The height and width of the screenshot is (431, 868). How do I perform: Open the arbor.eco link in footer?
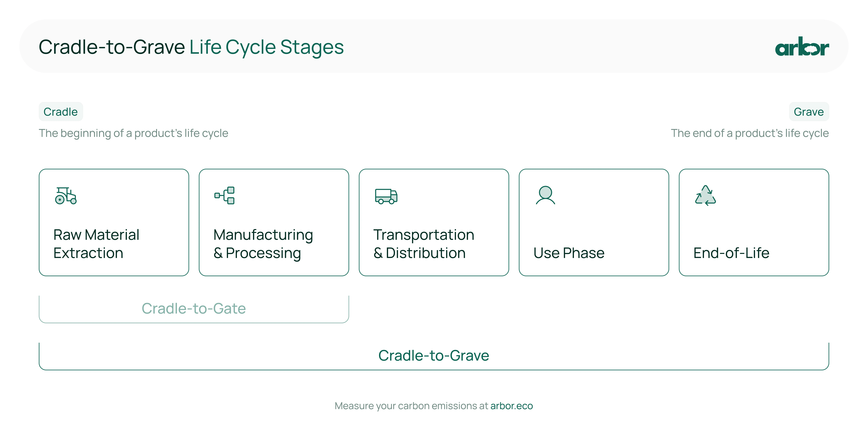(511, 406)
